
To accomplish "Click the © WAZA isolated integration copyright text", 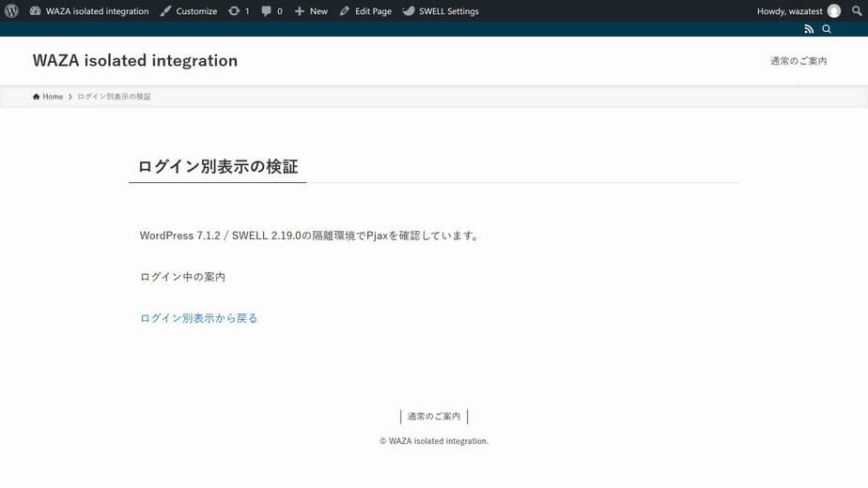I will pos(434,441).
